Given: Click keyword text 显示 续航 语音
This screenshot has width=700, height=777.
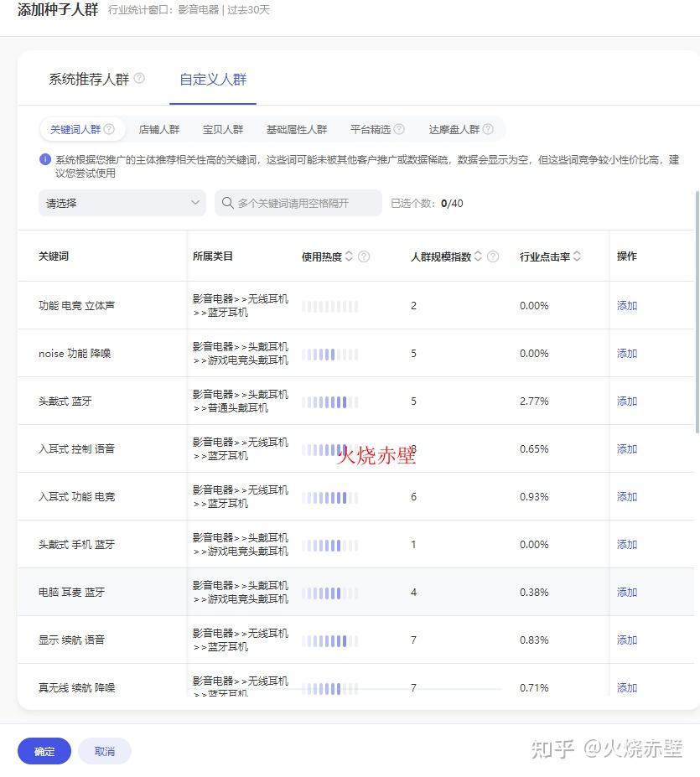Looking at the screenshot, I should tap(71, 640).
